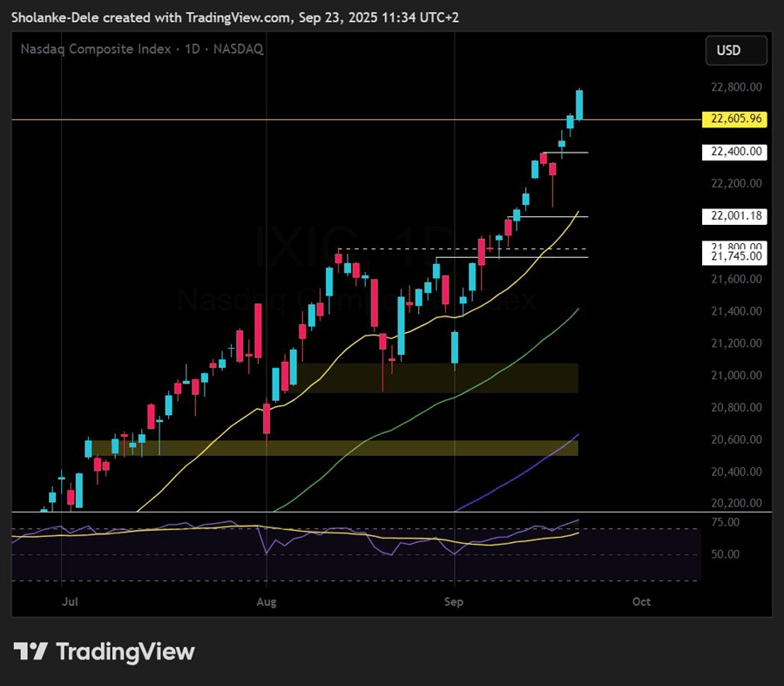Click the yellow 22,605.96 price label
Viewport: 784px width, 686px height.
(x=734, y=119)
